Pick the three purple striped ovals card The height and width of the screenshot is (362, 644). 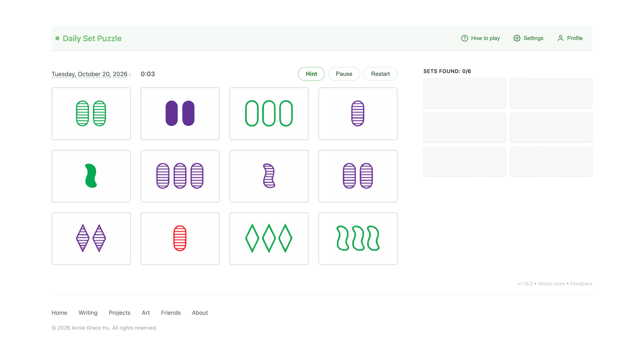pyautogui.click(x=180, y=176)
